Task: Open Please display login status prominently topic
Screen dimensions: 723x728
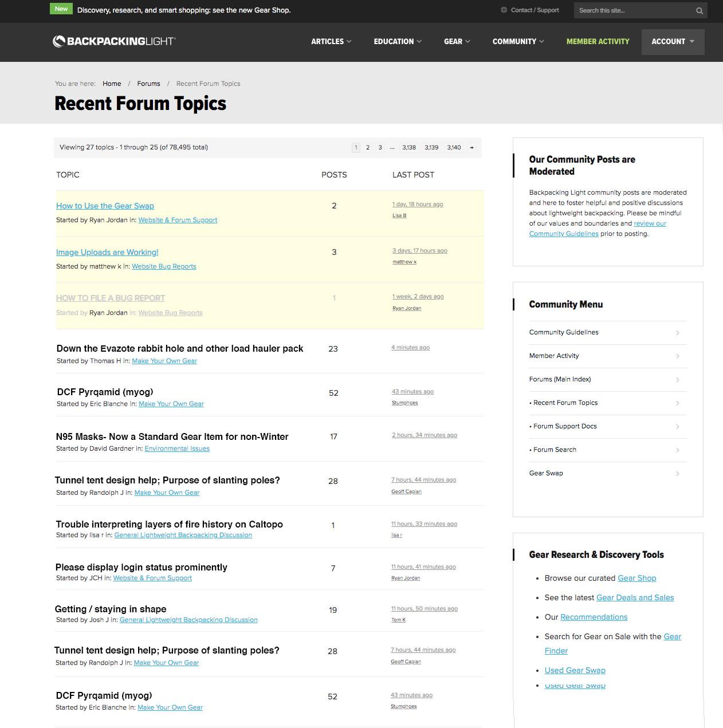Action: coord(142,567)
